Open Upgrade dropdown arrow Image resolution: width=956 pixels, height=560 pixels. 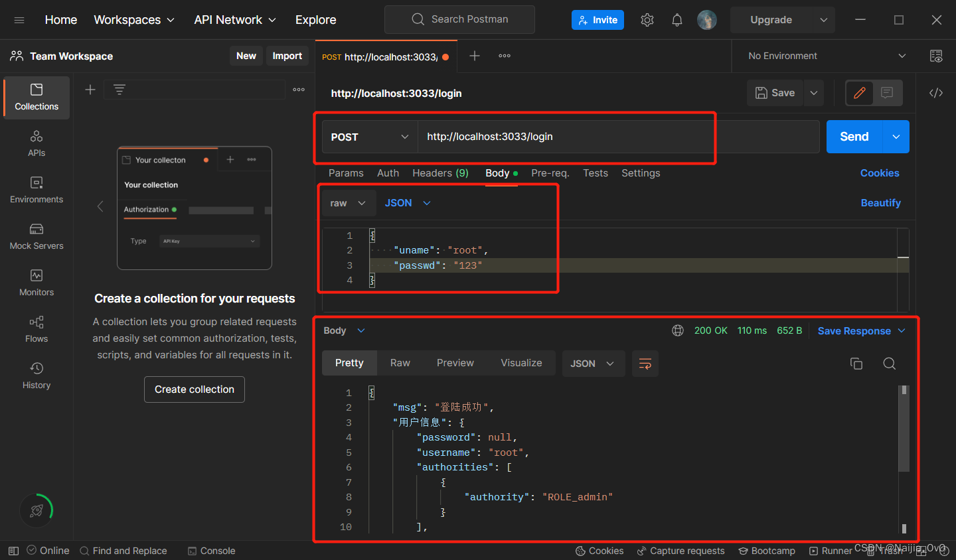824,20
